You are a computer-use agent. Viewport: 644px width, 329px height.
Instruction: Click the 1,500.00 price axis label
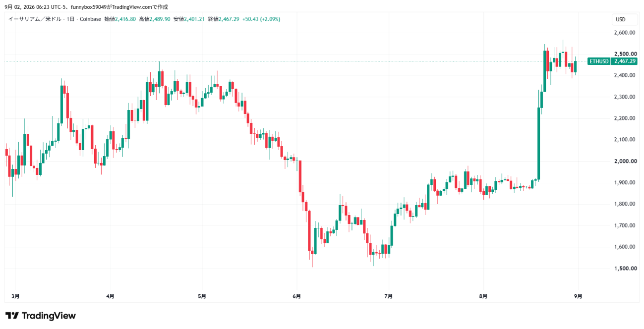click(625, 268)
